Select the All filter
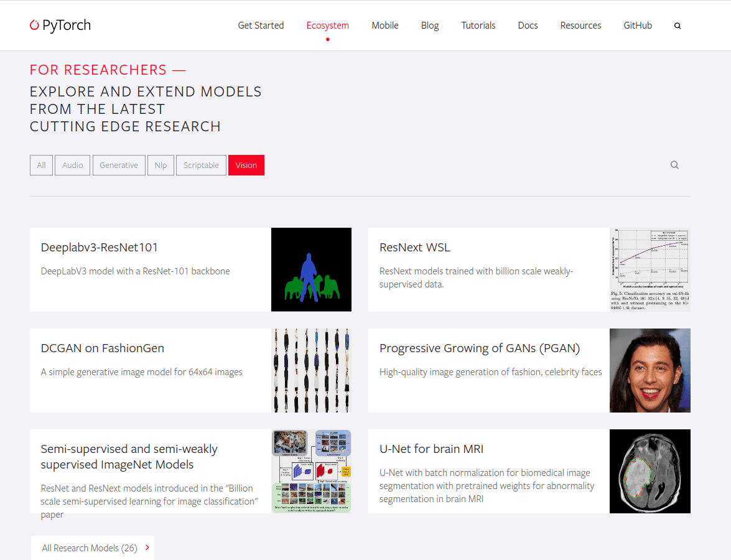Image resolution: width=731 pixels, height=560 pixels. pyautogui.click(x=41, y=165)
